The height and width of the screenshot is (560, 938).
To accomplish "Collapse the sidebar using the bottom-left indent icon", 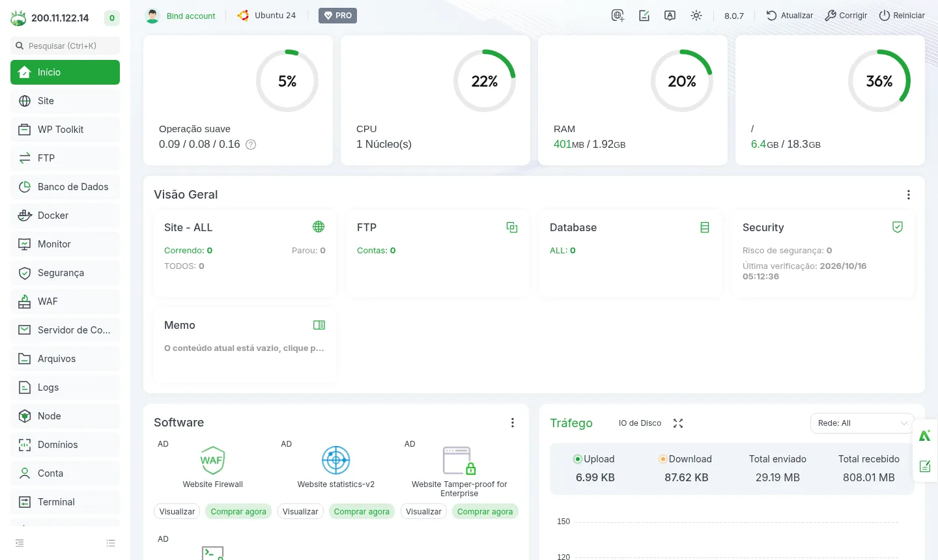I will (20, 543).
